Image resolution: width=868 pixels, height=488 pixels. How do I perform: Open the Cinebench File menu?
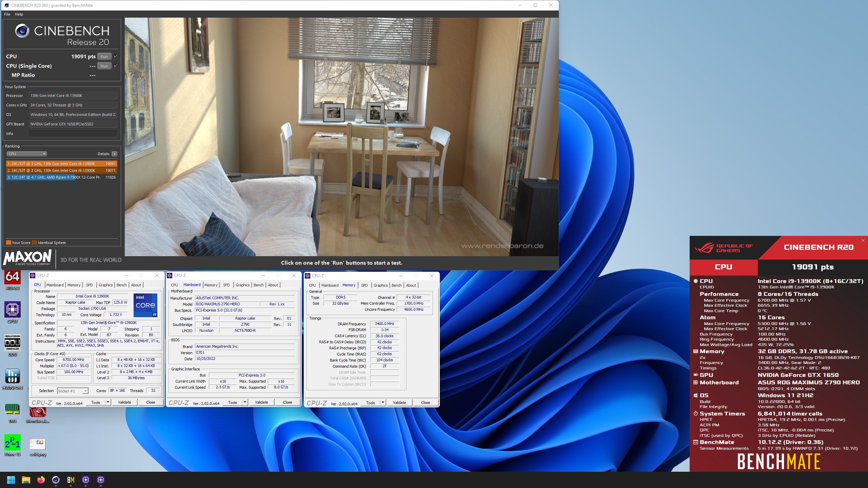[x=7, y=14]
